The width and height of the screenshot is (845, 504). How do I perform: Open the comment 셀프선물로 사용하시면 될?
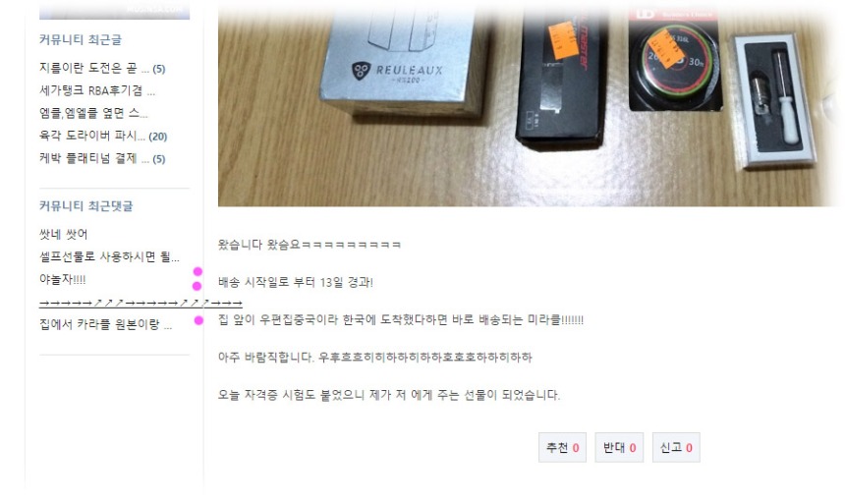pos(109,256)
